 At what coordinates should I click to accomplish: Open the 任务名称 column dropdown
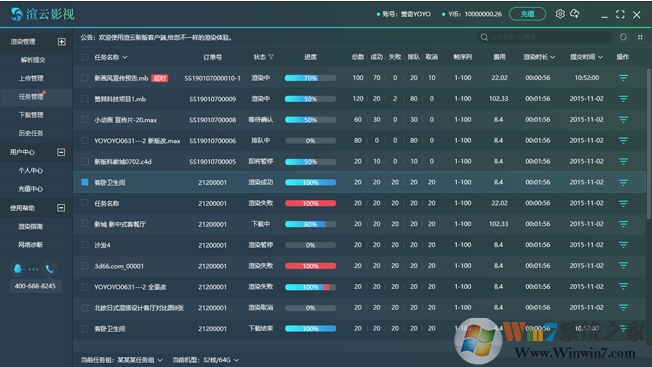click(125, 57)
